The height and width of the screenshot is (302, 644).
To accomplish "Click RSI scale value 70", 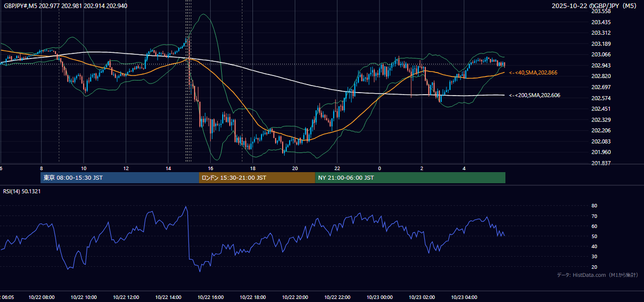I will (594, 216).
